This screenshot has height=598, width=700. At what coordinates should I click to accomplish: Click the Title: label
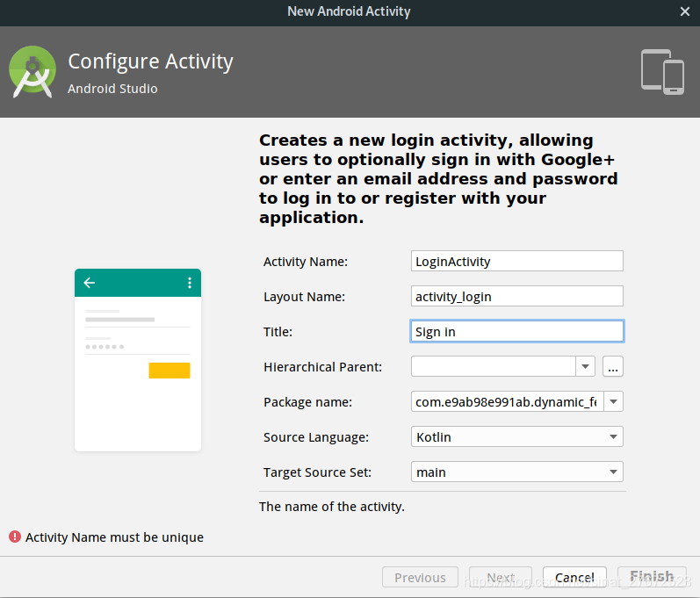278,332
